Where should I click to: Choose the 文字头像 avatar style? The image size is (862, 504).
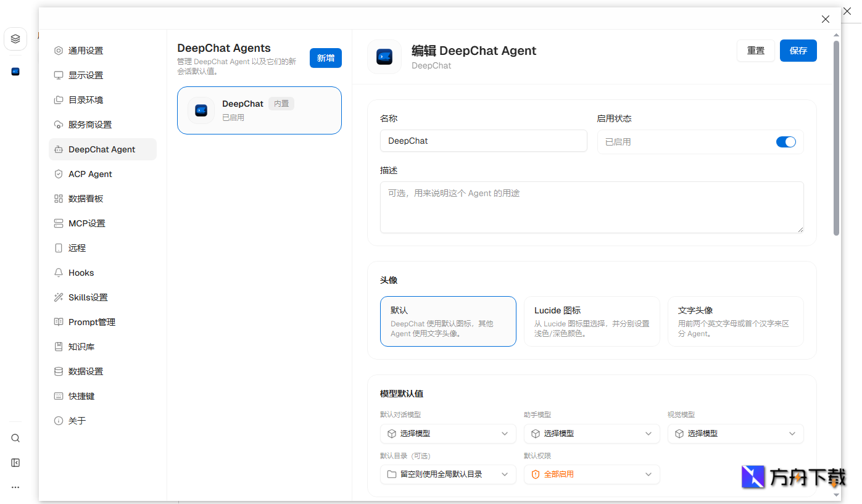(x=735, y=321)
